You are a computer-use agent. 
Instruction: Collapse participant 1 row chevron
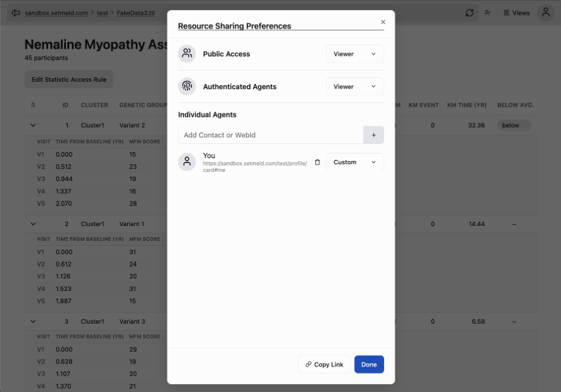pyautogui.click(x=33, y=125)
